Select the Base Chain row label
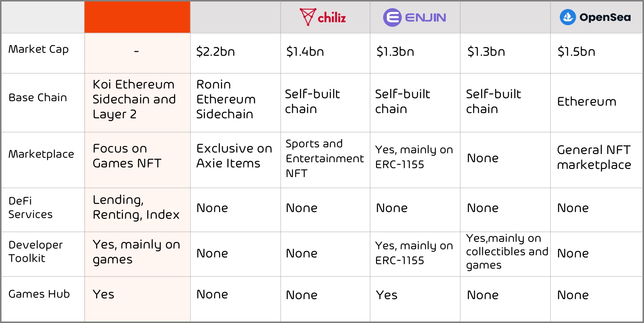This screenshot has width=644, height=323. (x=38, y=97)
